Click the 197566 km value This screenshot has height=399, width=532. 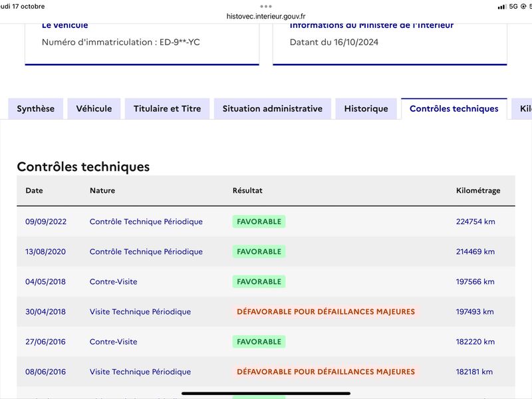(475, 281)
